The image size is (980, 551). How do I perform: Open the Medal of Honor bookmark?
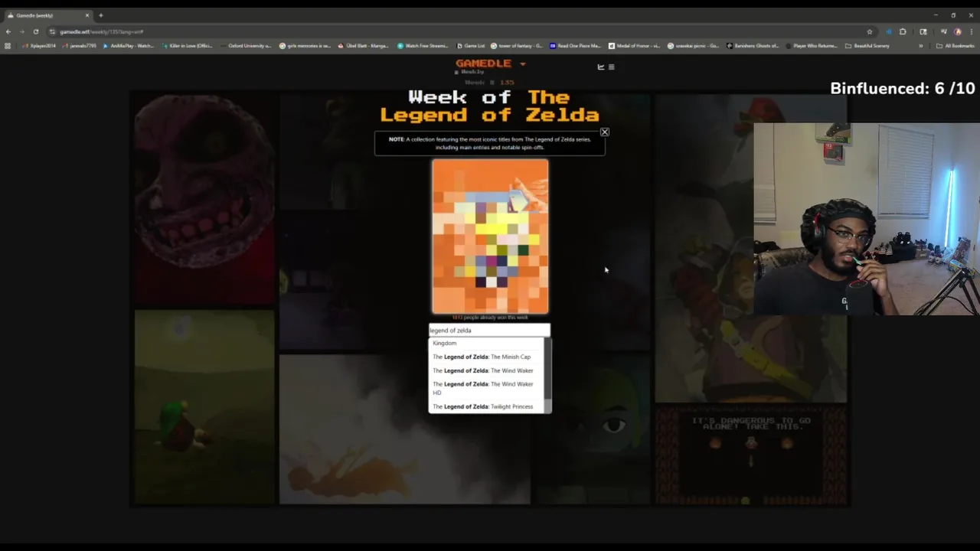[635, 46]
